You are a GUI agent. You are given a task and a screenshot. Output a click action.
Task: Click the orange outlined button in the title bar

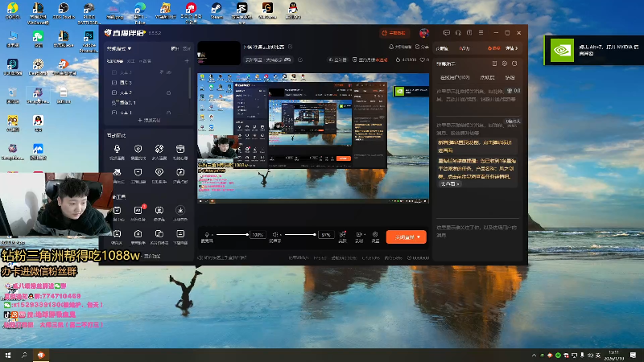click(x=394, y=33)
